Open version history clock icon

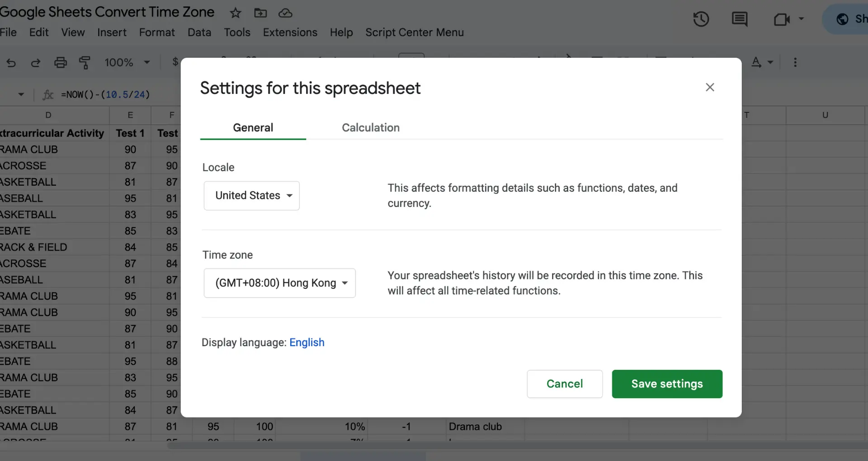[x=701, y=19]
